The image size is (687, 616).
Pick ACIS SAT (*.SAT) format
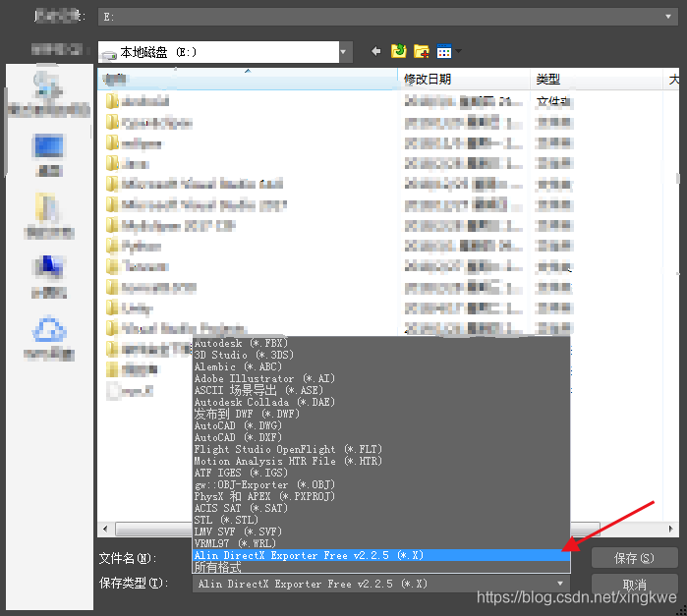pos(381,509)
